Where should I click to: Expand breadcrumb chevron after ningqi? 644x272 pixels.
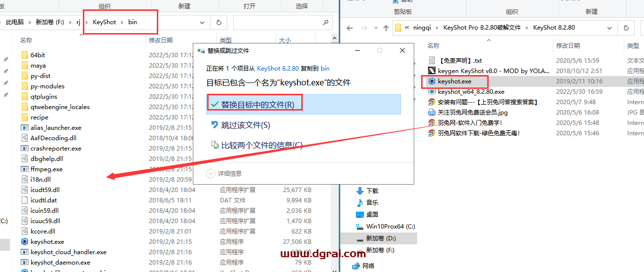tap(437, 28)
